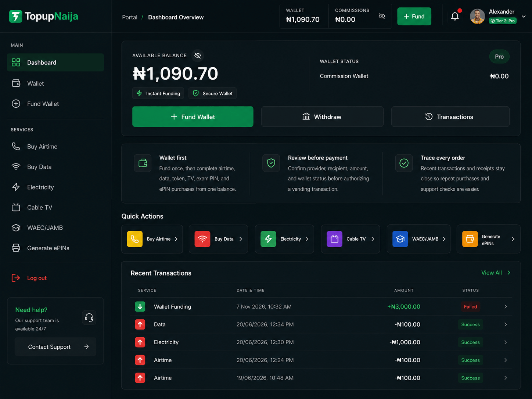Click the +₦3,000.00 amount
The height and width of the screenshot is (399, 532).
(x=404, y=306)
